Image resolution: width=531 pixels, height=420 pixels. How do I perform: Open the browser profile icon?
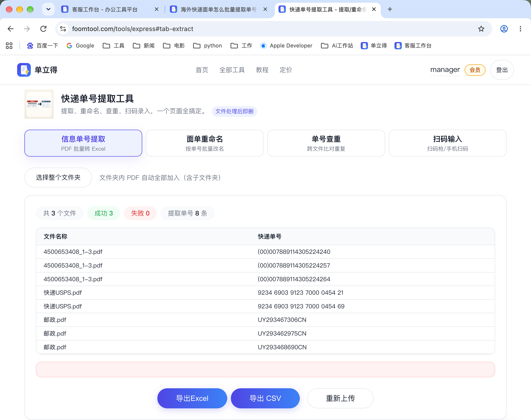point(504,29)
